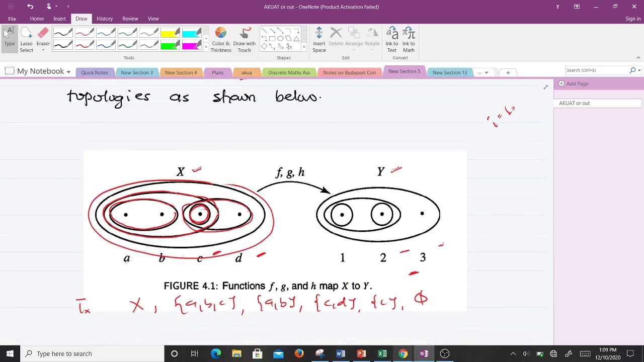Open Customize Quick Access Toolbar dropdown
The image size is (644, 362).
tap(68, 7)
